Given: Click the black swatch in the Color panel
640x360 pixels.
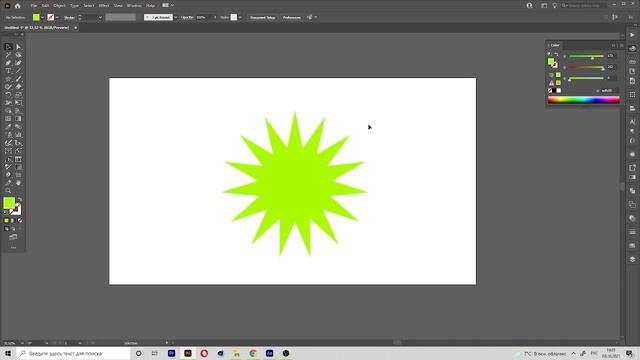Looking at the screenshot, I should click(554, 91).
